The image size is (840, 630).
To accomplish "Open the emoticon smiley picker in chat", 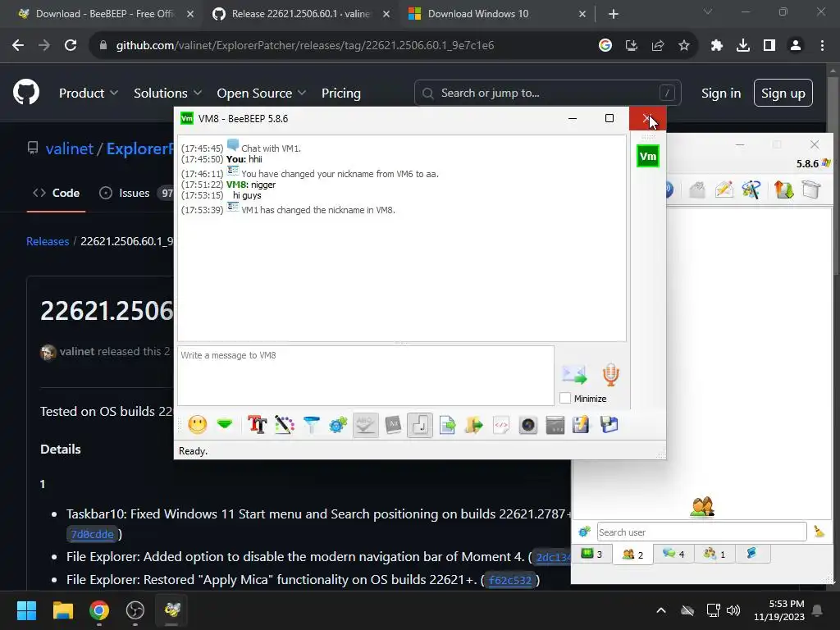I will [197, 425].
